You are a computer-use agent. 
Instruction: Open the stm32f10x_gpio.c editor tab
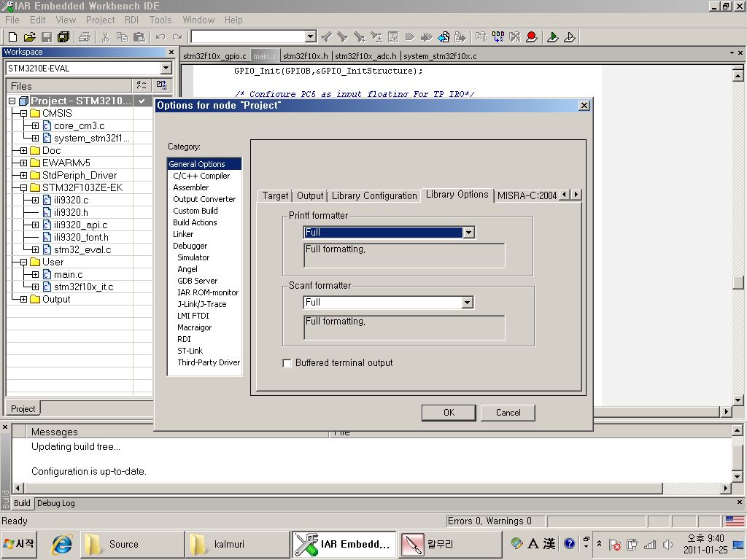[215, 55]
